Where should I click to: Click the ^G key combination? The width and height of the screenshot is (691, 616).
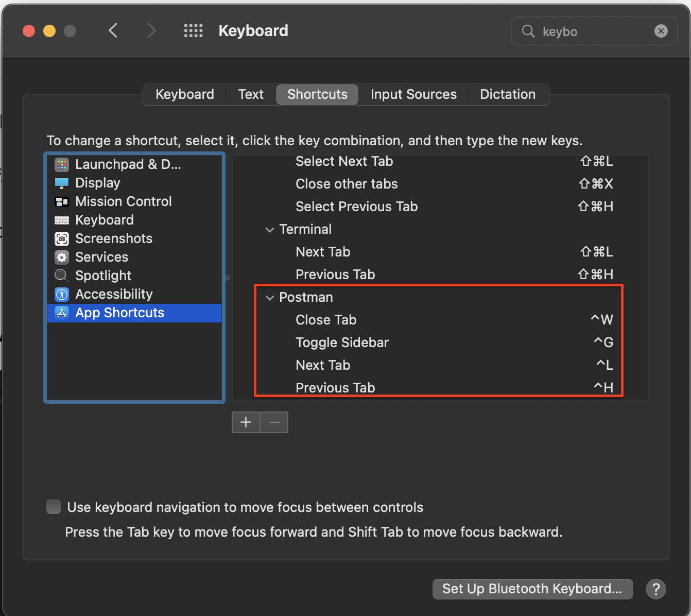pyautogui.click(x=603, y=343)
